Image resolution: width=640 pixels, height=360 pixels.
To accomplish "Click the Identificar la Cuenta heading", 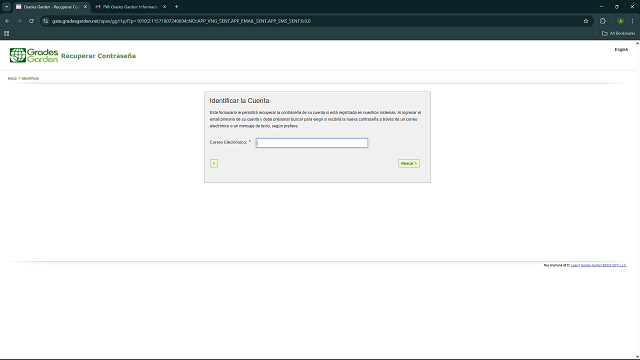I will [239, 100].
